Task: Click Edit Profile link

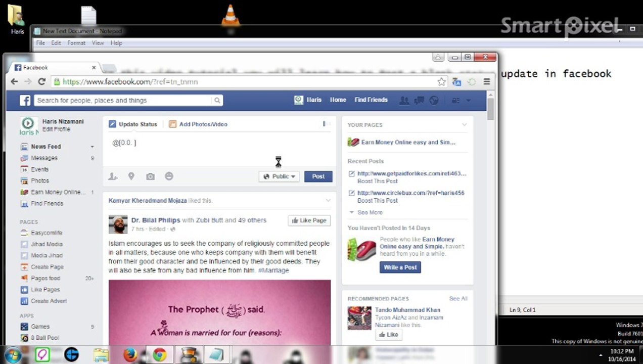Action: pos(56,129)
